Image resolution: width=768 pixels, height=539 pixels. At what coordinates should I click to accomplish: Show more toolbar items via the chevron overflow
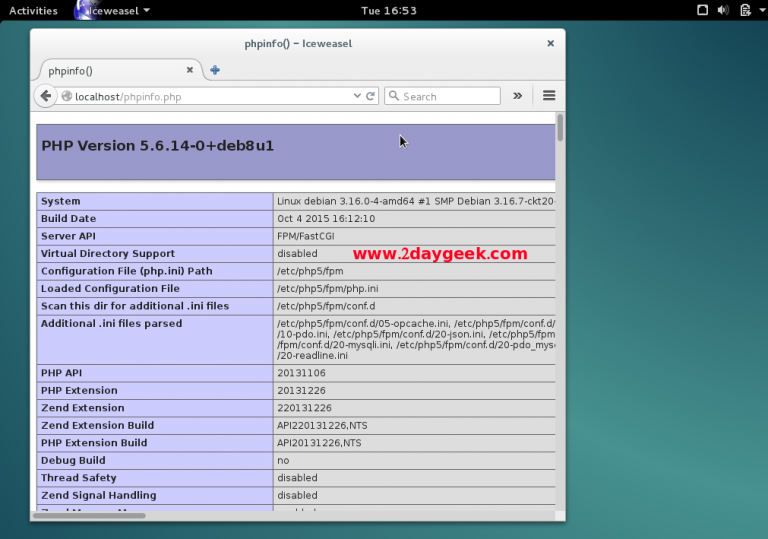coord(517,96)
